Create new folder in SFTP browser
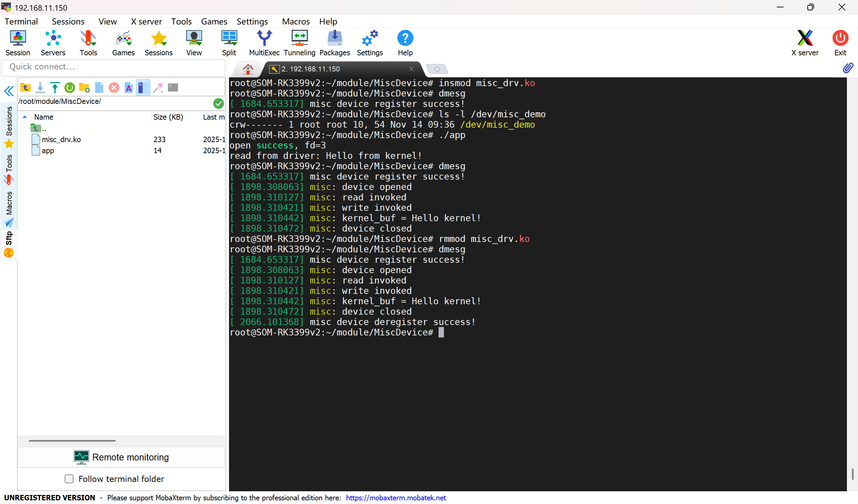 click(84, 88)
